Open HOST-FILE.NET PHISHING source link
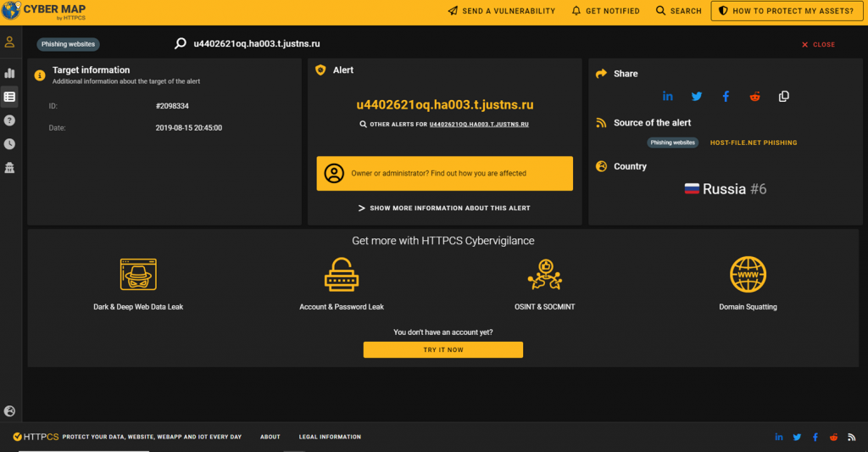This screenshot has width=868, height=452. tap(754, 142)
